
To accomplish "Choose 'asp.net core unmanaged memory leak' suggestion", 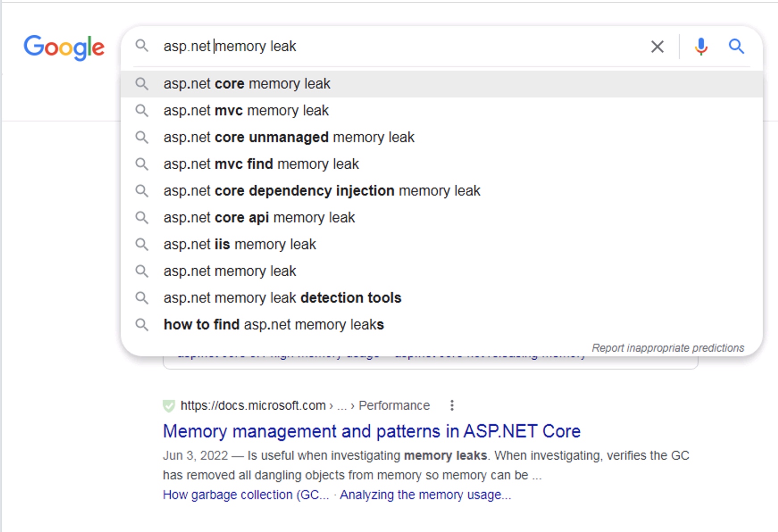I will (x=442, y=137).
